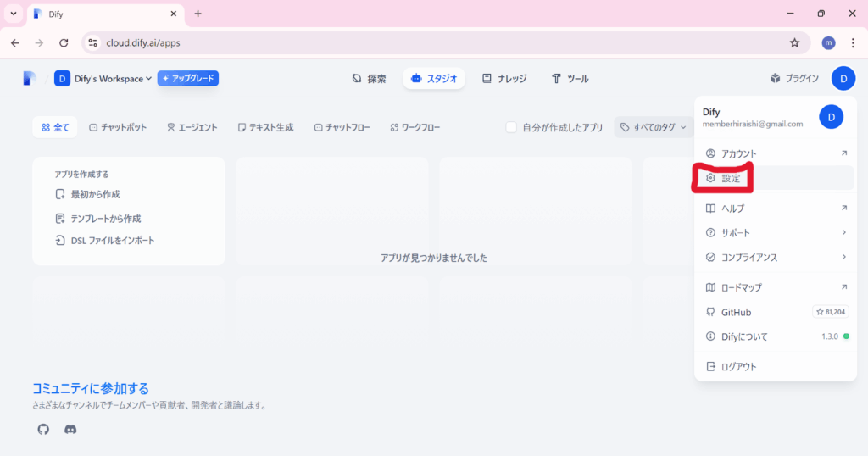Click the GitHub star count badge 81,204
The height and width of the screenshot is (456, 868).
tap(831, 312)
